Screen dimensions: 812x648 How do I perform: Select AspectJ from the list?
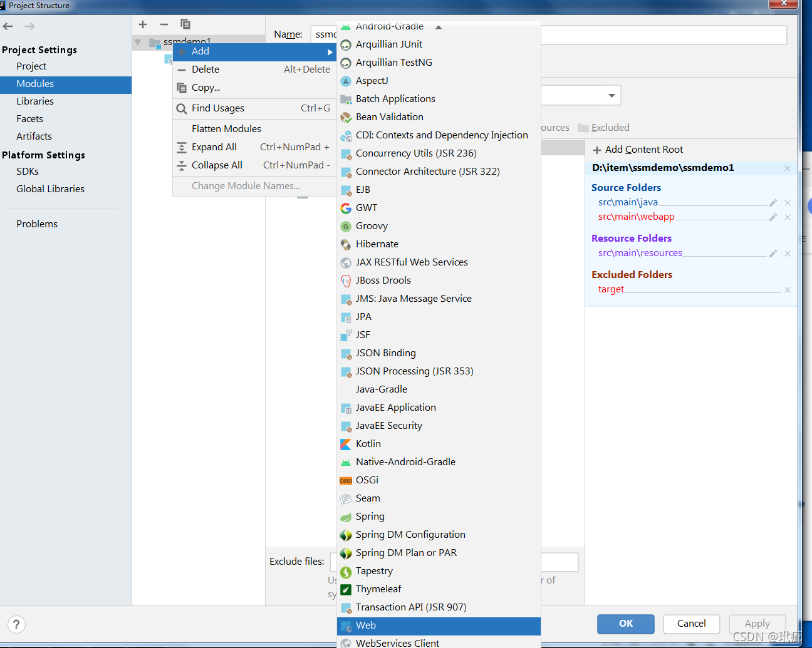[x=439, y=81]
